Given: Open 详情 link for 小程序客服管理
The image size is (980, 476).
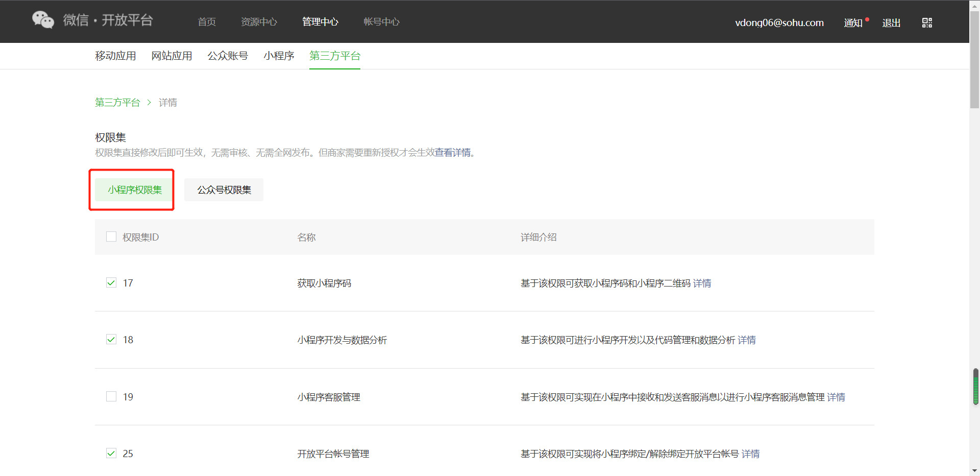Looking at the screenshot, I should 836,397.
